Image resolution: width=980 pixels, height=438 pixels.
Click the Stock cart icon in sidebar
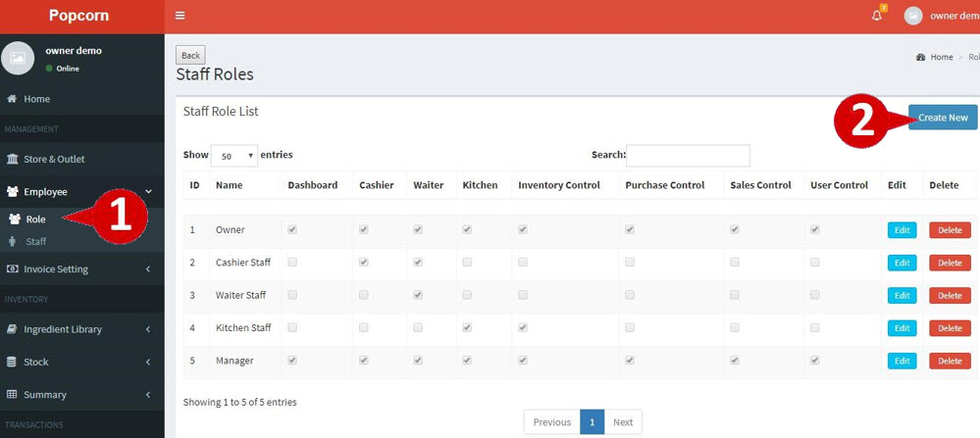tap(13, 362)
